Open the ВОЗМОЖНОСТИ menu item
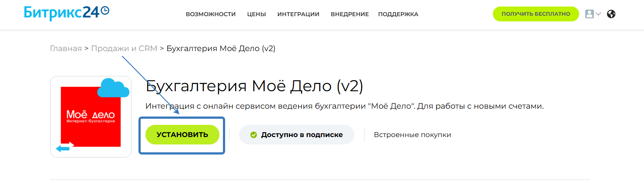Image resolution: width=644 pixels, height=182 pixels. point(211,14)
